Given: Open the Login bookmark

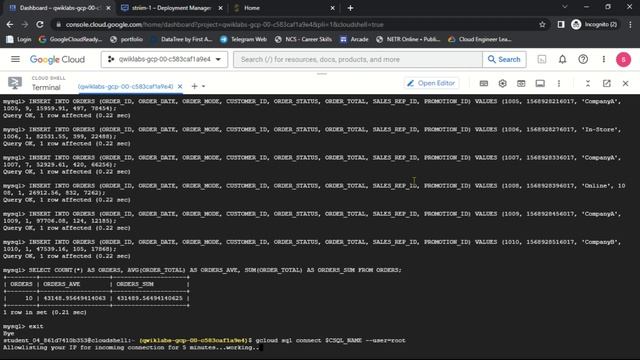Looking at the screenshot, I should tap(19, 39).
